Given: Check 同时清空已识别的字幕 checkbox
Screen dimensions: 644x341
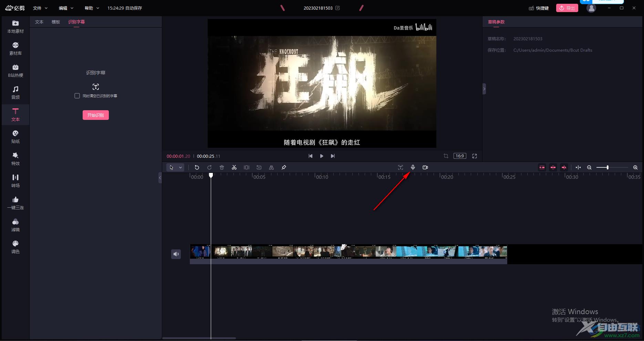Looking at the screenshot, I should pyautogui.click(x=77, y=96).
